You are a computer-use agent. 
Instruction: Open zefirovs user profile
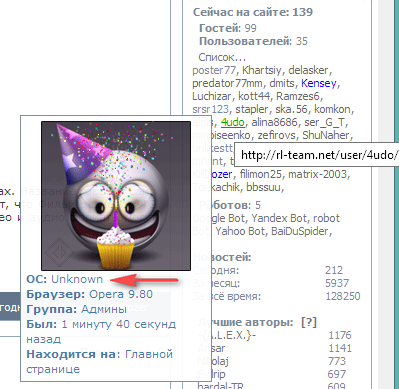pos(276,135)
